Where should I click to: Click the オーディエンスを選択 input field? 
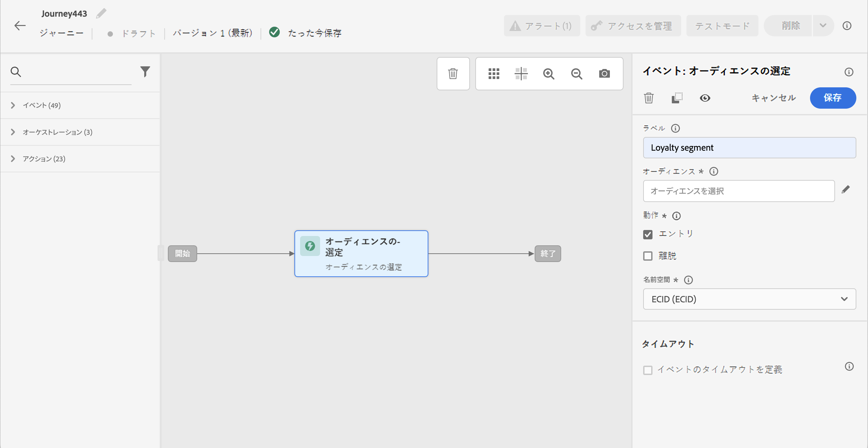[x=738, y=191]
